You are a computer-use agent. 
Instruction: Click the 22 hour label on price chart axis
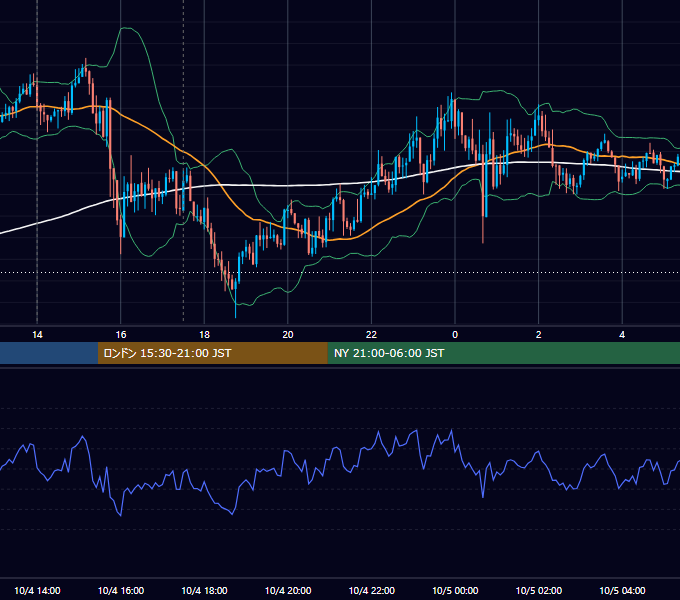[371, 335]
